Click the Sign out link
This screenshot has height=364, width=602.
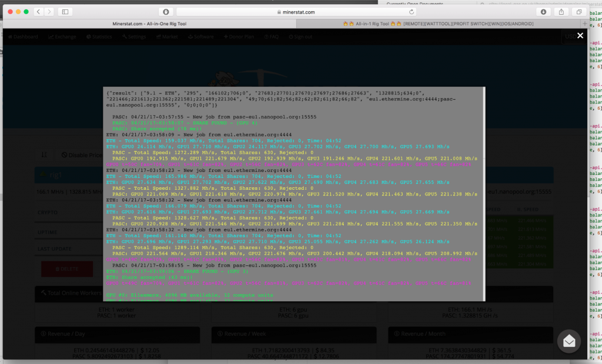coord(300,36)
